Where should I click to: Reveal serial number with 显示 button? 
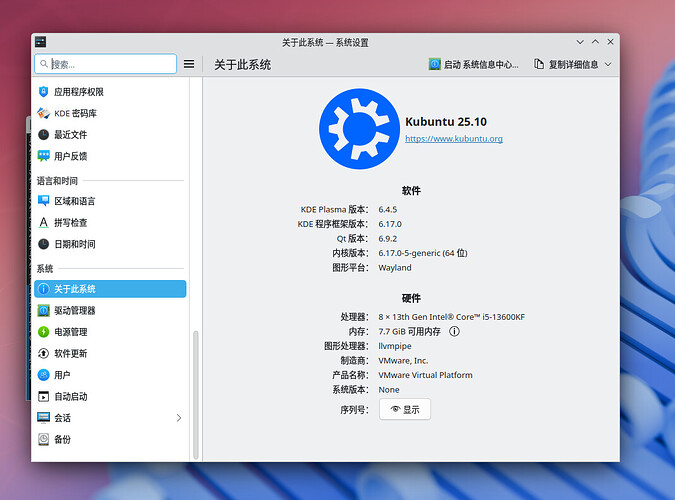(405, 409)
